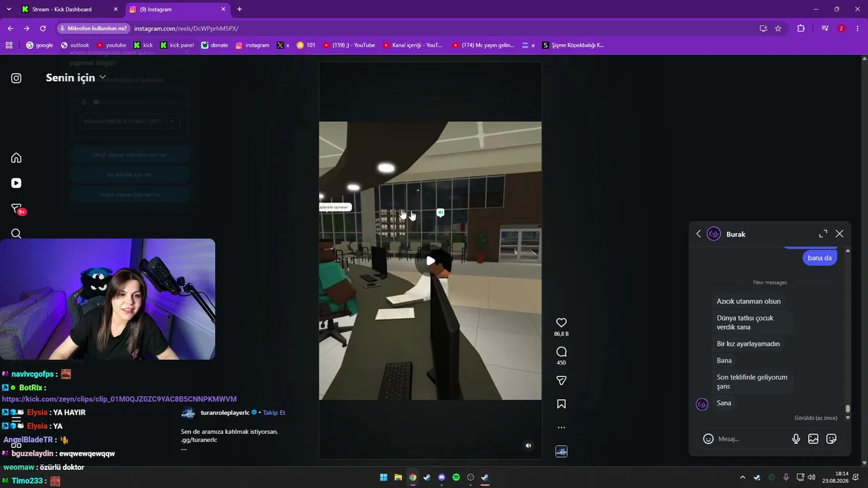The image size is (868, 488).
Task: Open the taskbar clock showing 18:14
Action: coord(835,477)
